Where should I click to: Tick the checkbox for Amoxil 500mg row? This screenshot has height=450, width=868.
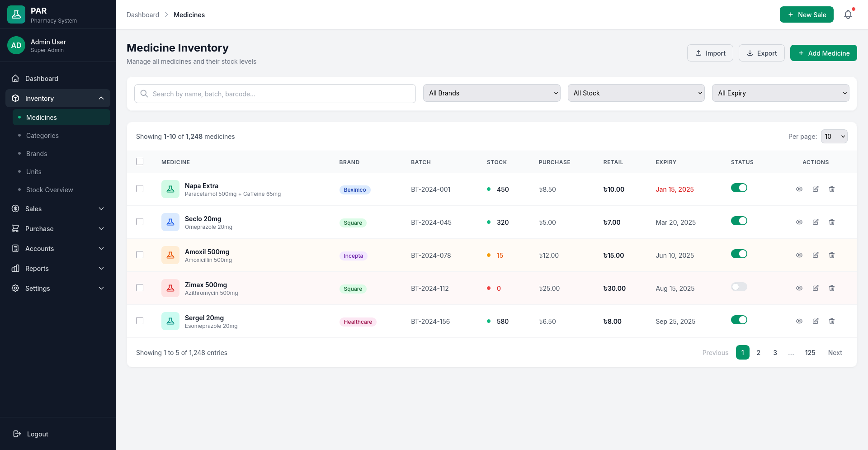pos(140,255)
